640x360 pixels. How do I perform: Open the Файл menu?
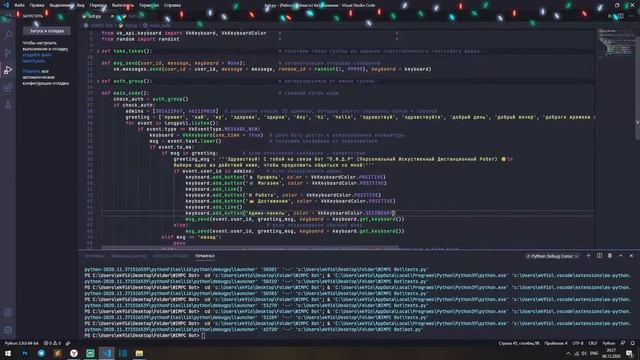coord(19,5)
